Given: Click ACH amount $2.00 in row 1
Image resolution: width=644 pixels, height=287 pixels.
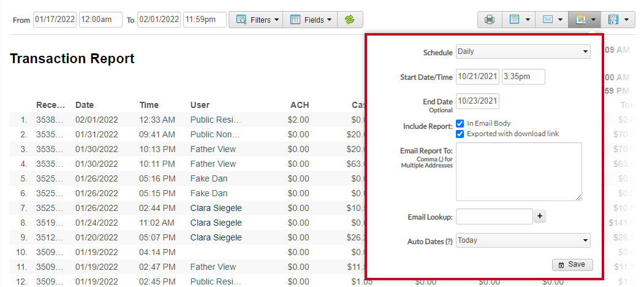Looking at the screenshot, I should (298, 120).
